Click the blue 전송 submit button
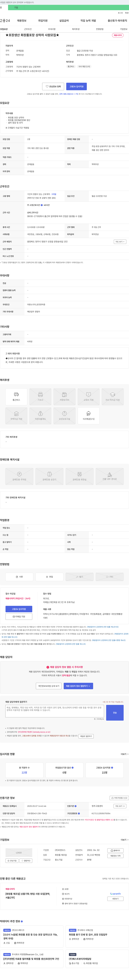129x980 pixels. [115, 713]
